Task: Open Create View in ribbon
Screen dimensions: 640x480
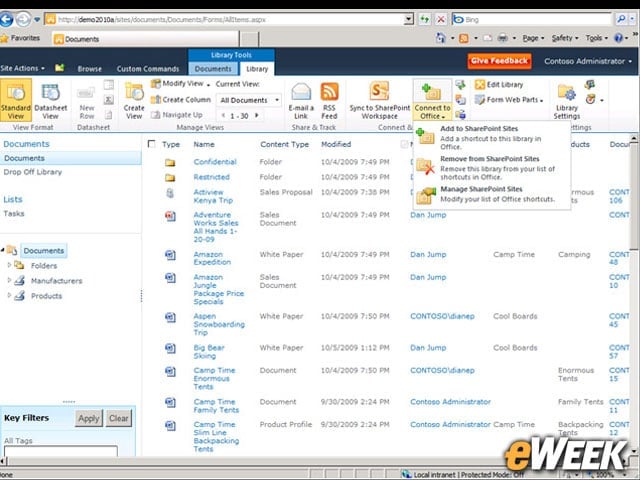Action: [134, 101]
